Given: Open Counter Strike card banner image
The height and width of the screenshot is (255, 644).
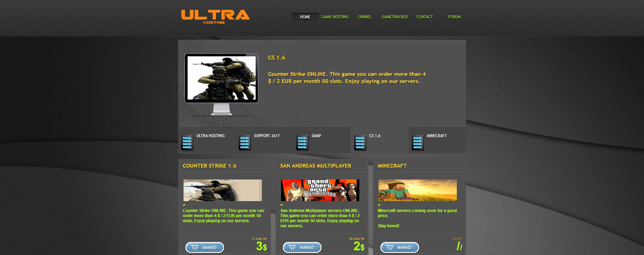Looking at the screenshot, I should [222, 190].
